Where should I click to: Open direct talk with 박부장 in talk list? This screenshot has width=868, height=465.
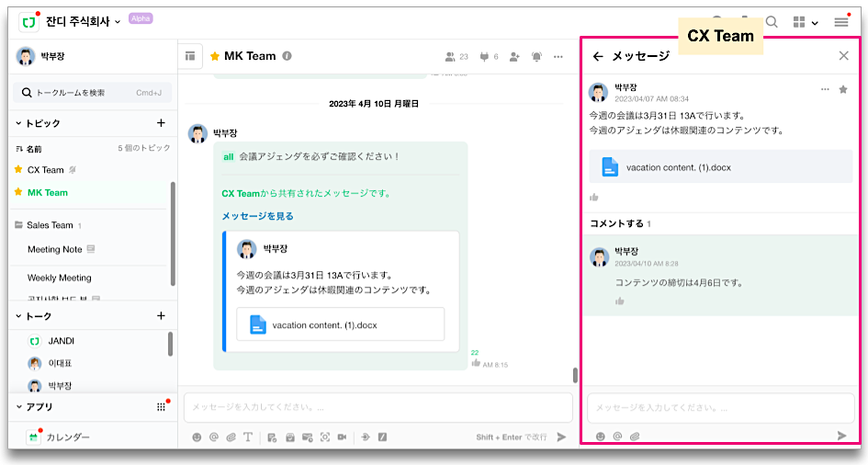pos(60,386)
